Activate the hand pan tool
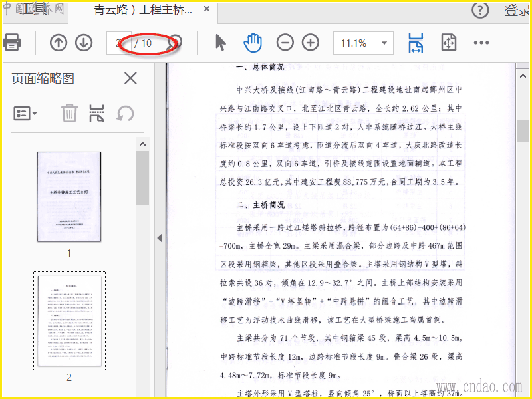The image size is (532, 399). [x=253, y=43]
